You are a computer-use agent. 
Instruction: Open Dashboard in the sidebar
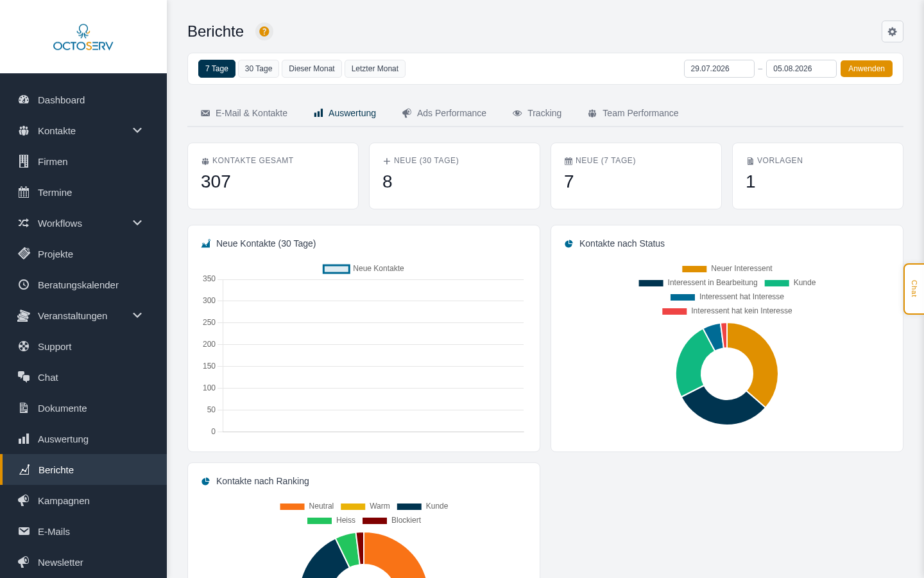[83, 100]
